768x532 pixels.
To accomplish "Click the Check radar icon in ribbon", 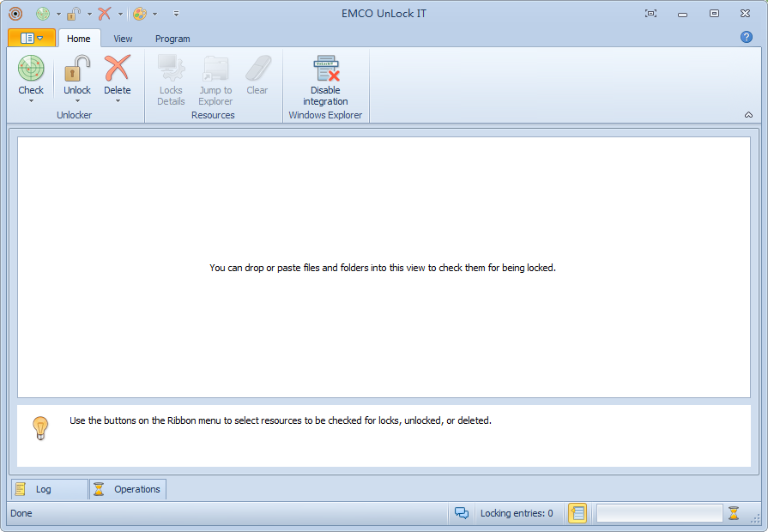I will pos(31,69).
